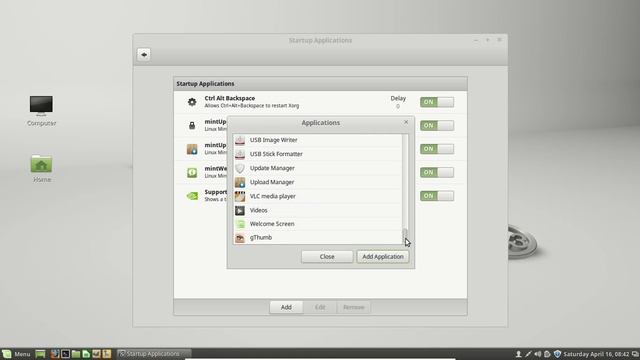Toggle off the startup switch beside the lock icon
The height and width of the screenshot is (360, 640).
coord(437,125)
